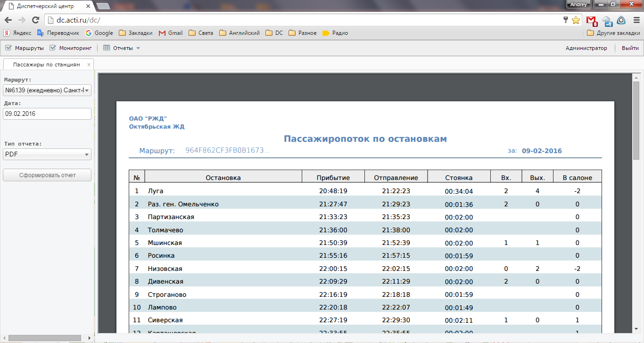This screenshot has height=343, width=644.
Task: Open the Света bookmarks folder
Action: coord(201,33)
